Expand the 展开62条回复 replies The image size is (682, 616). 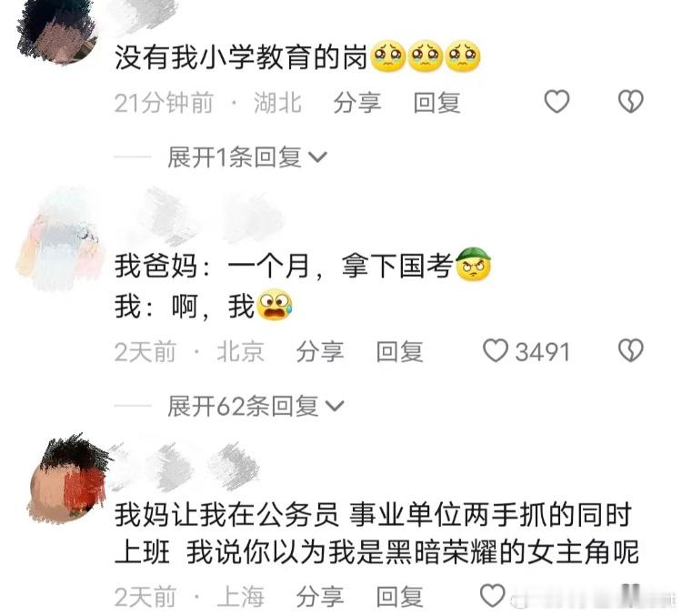(x=256, y=406)
